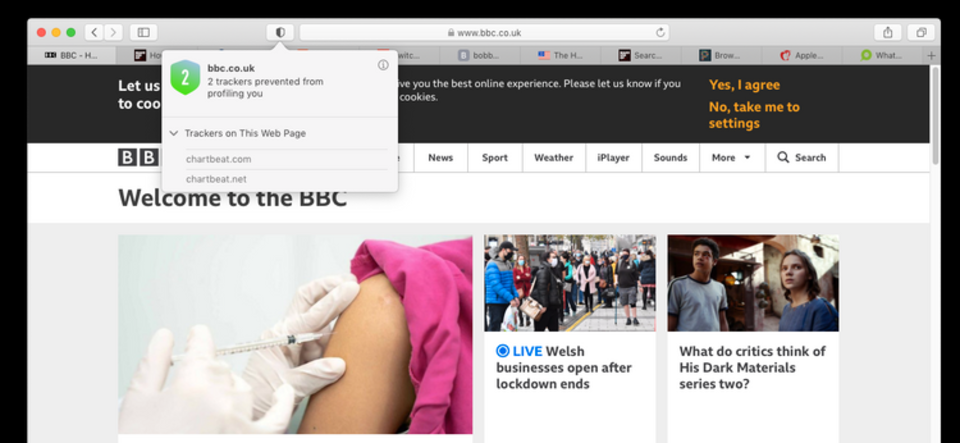Screen dimensions: 960x443
Task: Click the BBC logo blocks
Action: pyautogui.click(x=138, y=158)
